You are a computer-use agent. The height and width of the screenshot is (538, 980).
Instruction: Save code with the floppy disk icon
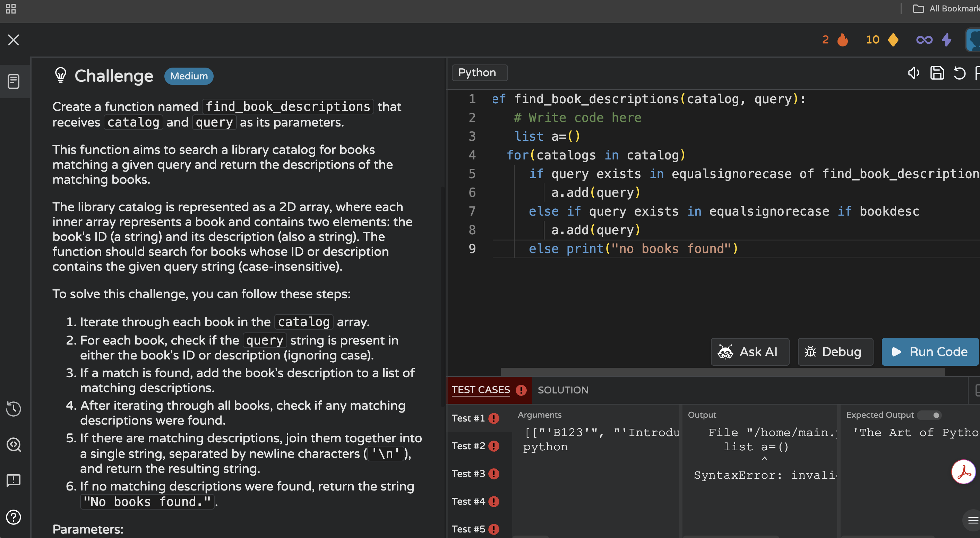pos(937,72)
